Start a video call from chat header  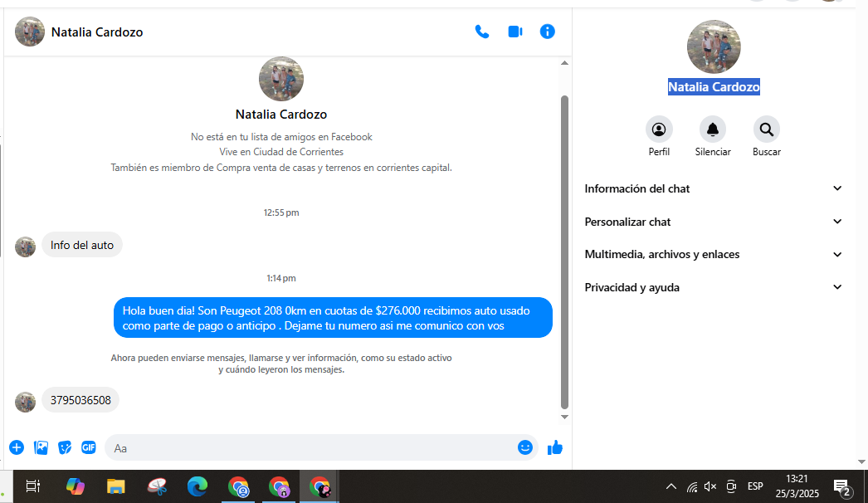pyautogui.click(x=515, y=32)
